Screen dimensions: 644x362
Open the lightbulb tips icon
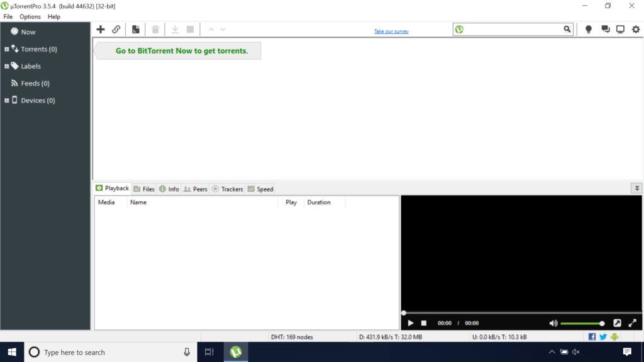click(589, 29)
